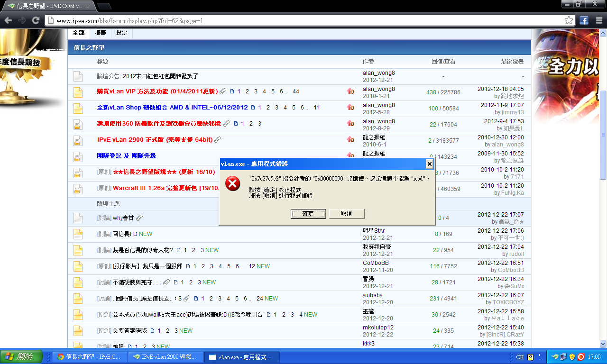Click the pinned-thread arrow icon on 購買vLan VIP row
Image resolution: width=607 pixels, height=364 pixels.
(x=350, y=91)
